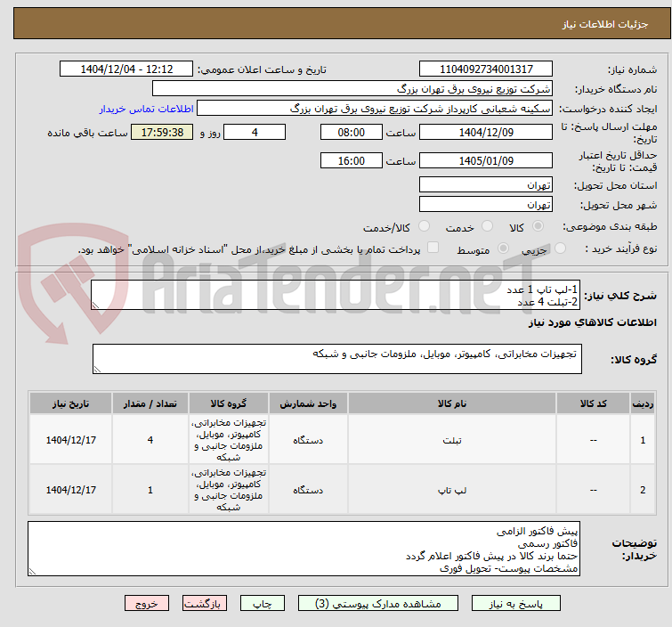This screenshot has height=627, width=672.
Task: Click the نام کالا column header
Action: pos(452,403)
